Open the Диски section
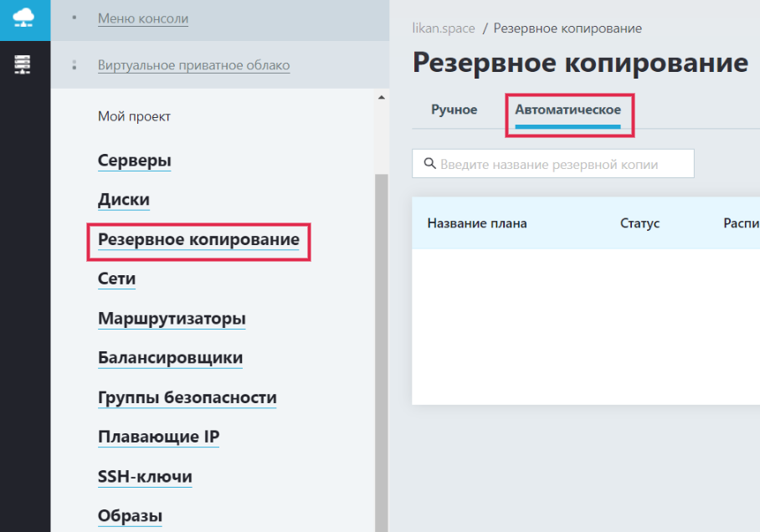760x532 pixels. pyautogui.click(x=124, y=200)
